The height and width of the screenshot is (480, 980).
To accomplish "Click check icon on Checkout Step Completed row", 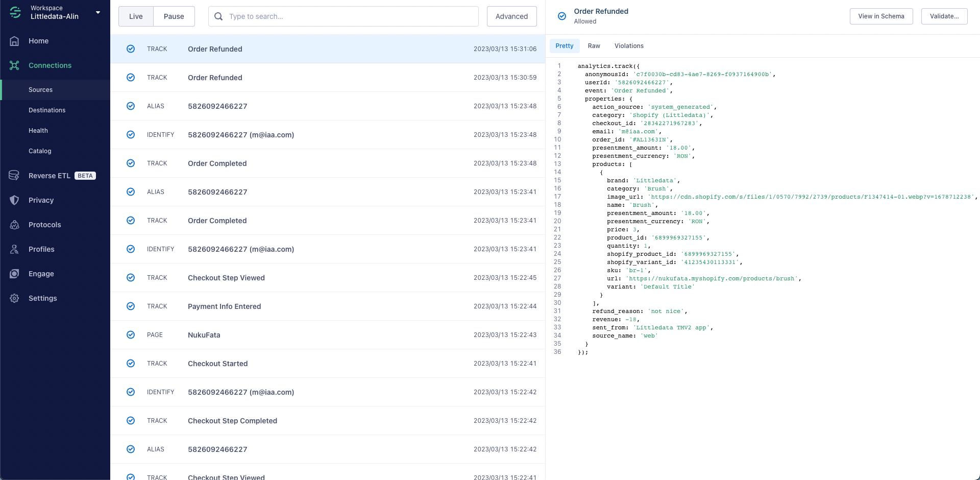I will tap(131, 421).
